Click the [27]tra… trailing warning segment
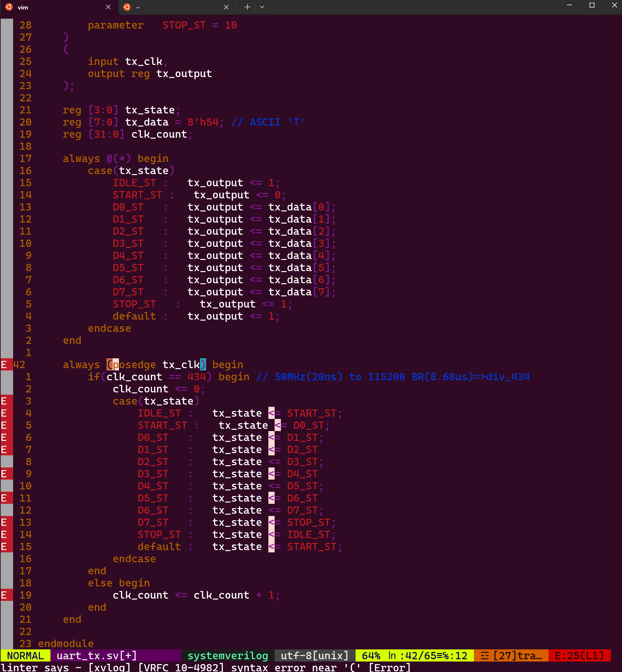The image size is (622, 672). (511, 656)
